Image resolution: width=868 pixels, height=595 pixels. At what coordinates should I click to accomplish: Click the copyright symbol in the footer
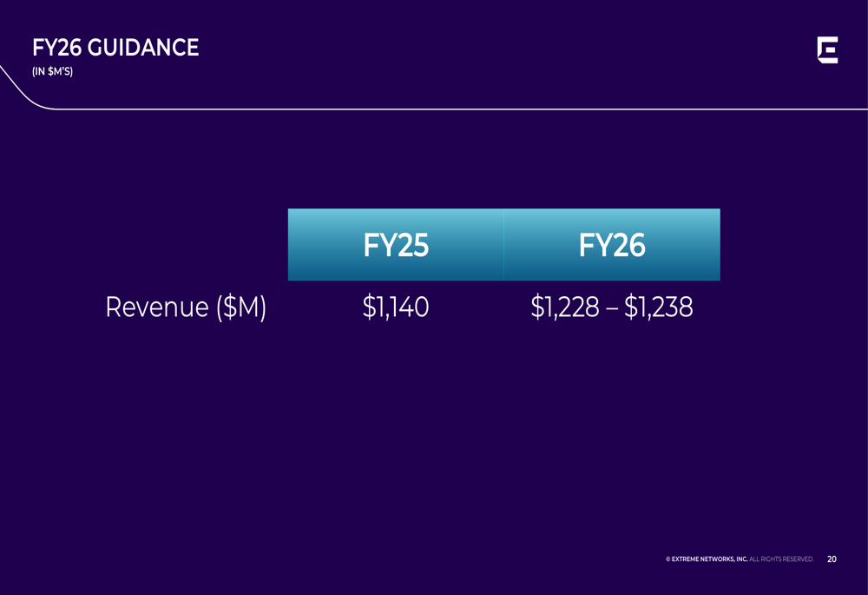(668, 559)
